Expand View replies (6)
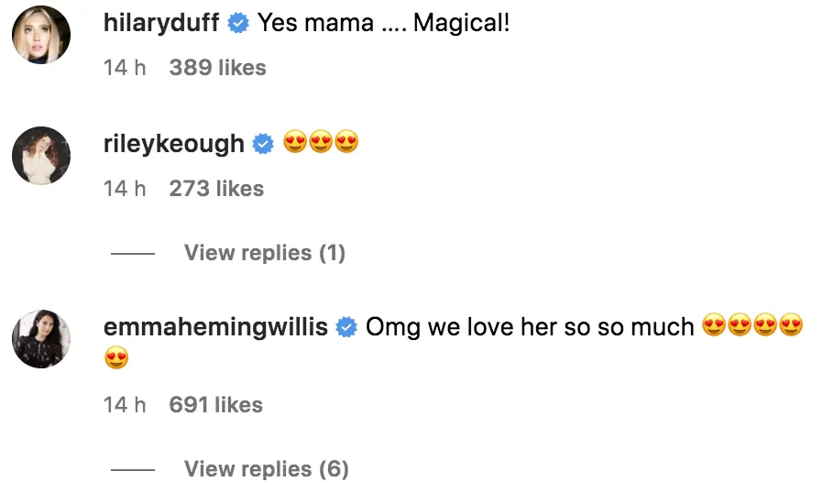Image resolution: width=834 pixels, height=504 pixels. coord(266,469)
